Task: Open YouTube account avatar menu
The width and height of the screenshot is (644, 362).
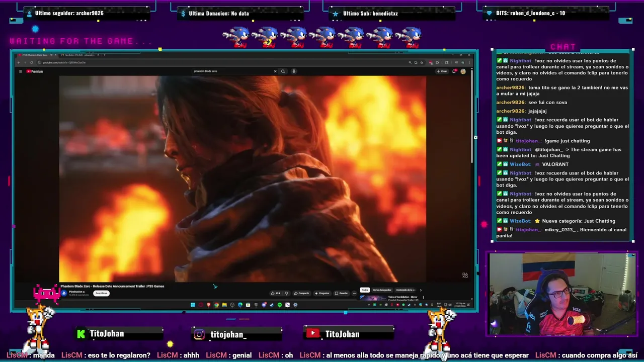Action: [x=463, y=71]
